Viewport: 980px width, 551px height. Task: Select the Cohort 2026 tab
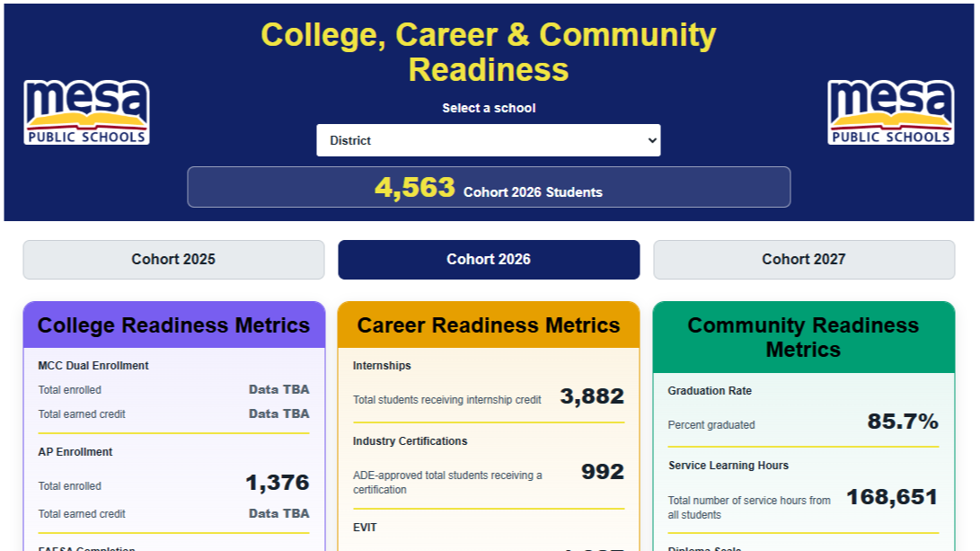click(x=489, y=260)
